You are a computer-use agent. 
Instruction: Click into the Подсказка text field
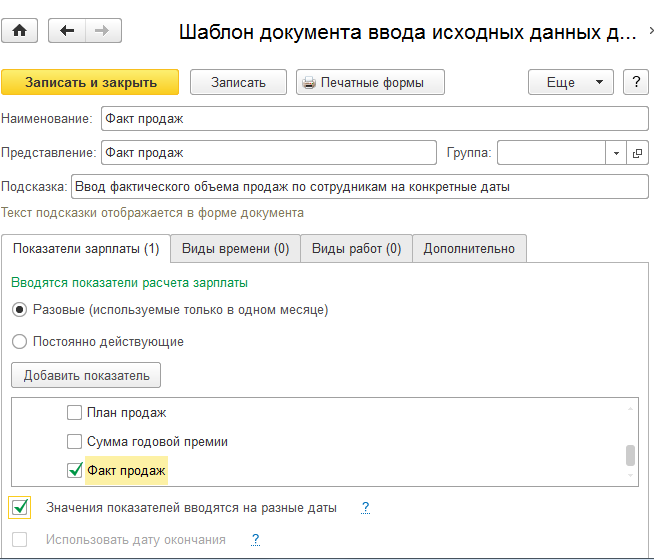coord(360,187)
